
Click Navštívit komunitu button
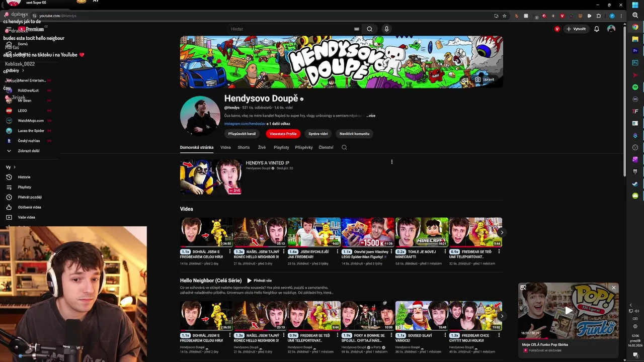pos(354,134)
